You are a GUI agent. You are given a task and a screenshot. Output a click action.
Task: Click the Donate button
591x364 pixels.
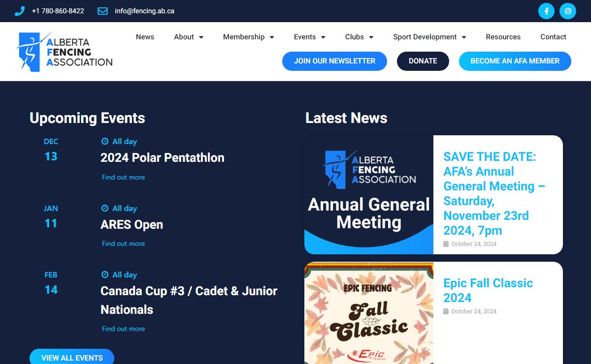pos(423,61)
